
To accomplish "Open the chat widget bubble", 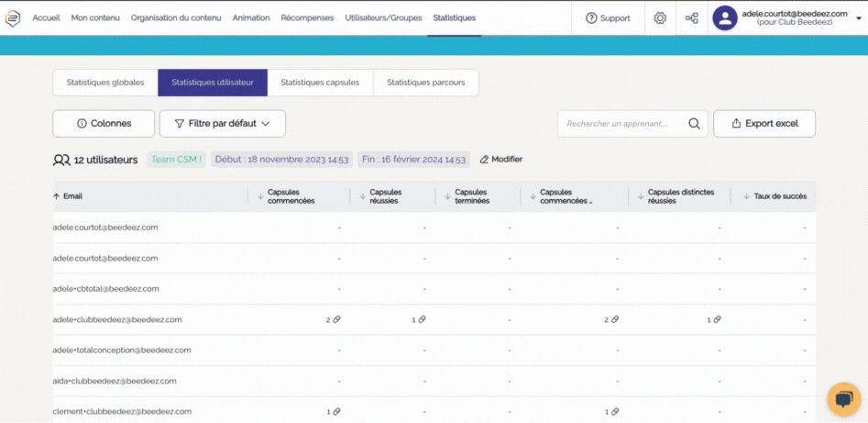I will [x=843, y=399].
